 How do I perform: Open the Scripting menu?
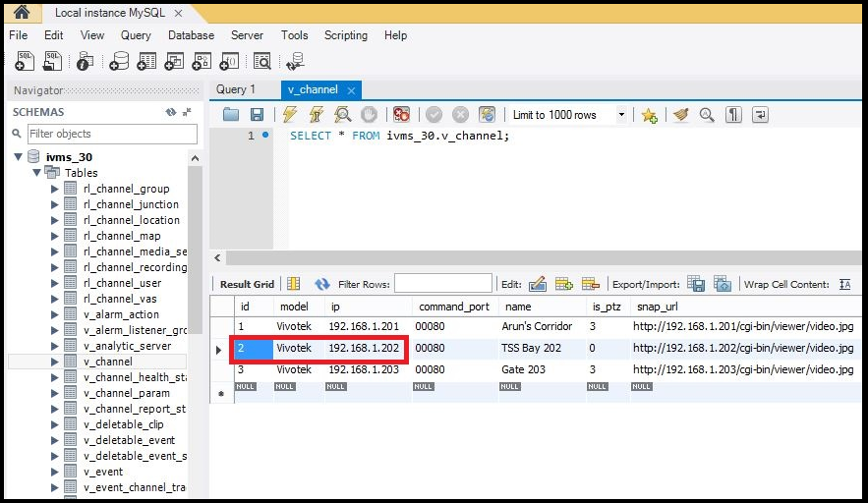point(345,34)
